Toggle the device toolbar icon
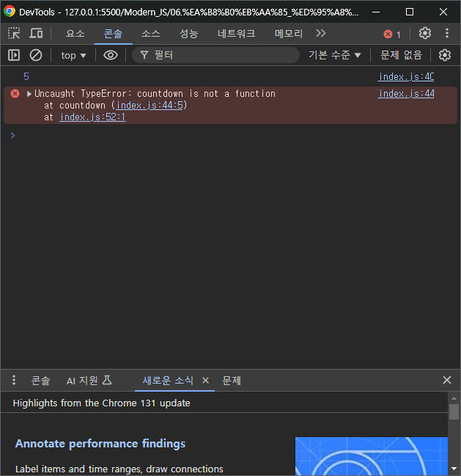 pyautogui.click(x=36, y=33)
